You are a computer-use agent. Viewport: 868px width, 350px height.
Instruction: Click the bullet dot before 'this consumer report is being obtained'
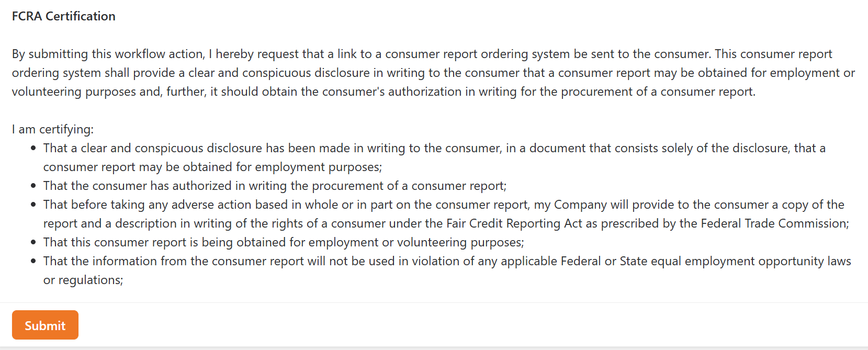tap(33, 242)
